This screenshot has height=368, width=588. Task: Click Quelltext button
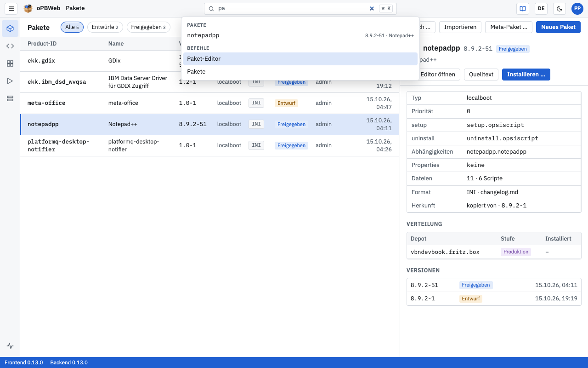click(x=481, y=75)
